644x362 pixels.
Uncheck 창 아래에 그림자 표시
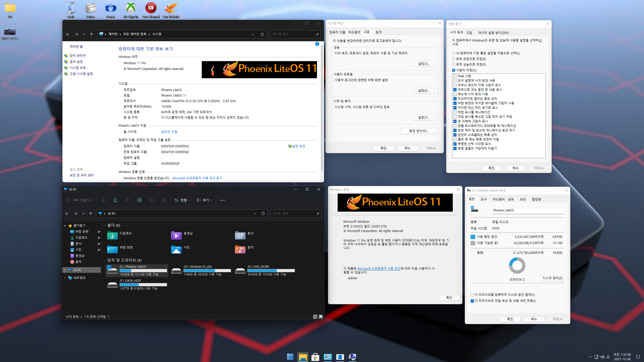[455, 121]
